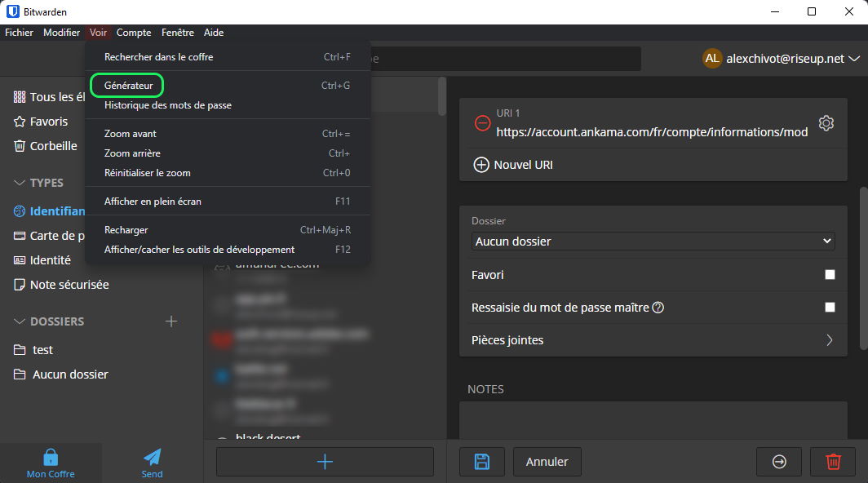Collapse the TYPES section chevron
868x483 pixels.
(20, 183)
